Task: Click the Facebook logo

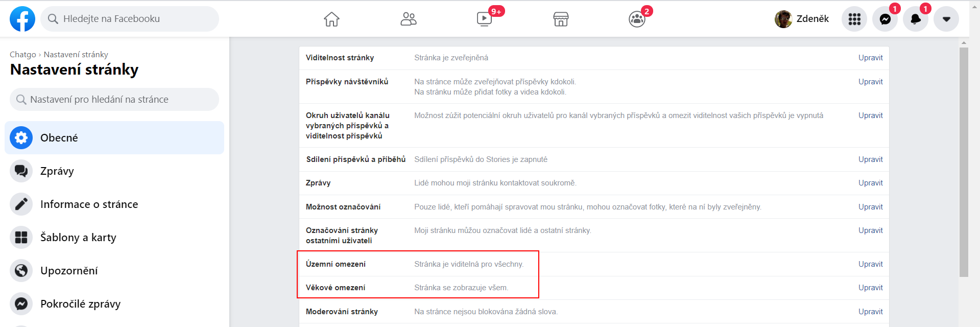Action: 22,19
